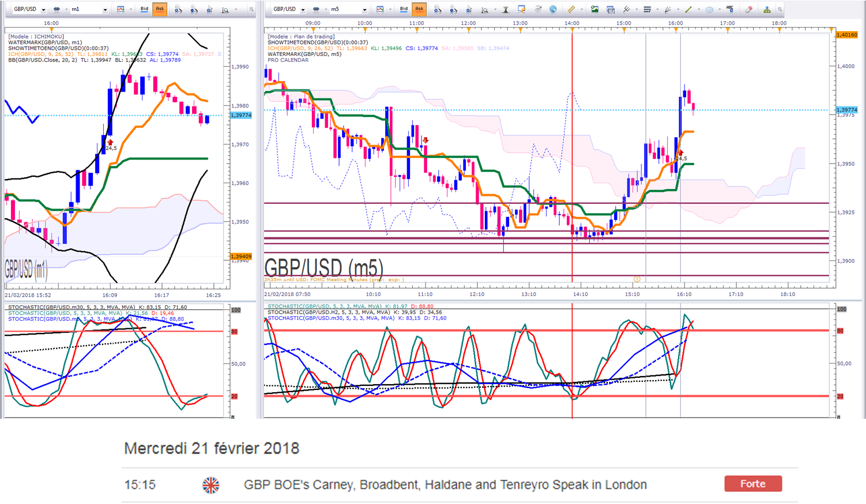Screen dimensions: 866x504
Task: Select the eraser tool in m5 toolbar
Action: (x=748, y=9)
